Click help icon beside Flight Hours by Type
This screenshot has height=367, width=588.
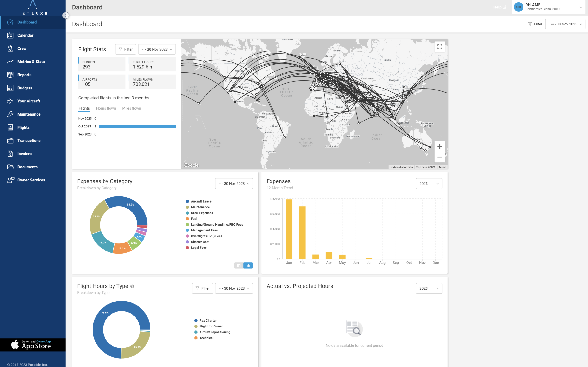tap(132, 286)
